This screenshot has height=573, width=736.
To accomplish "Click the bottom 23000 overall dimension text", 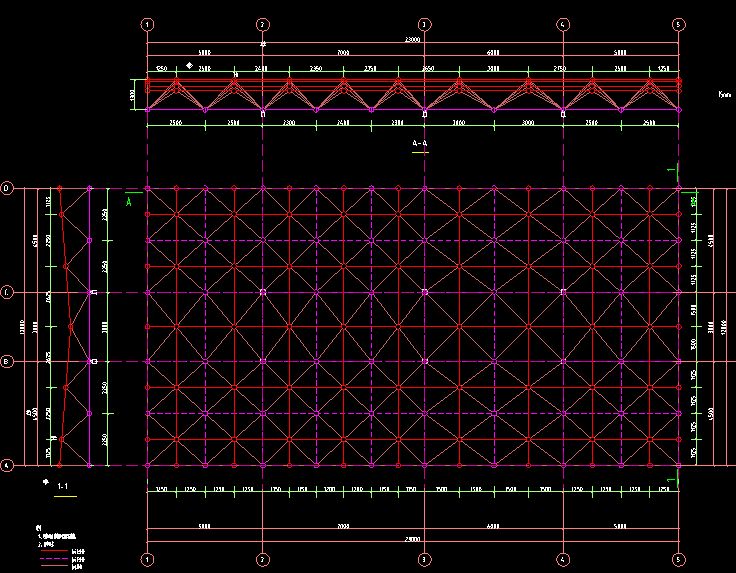I will click(411, 537).
